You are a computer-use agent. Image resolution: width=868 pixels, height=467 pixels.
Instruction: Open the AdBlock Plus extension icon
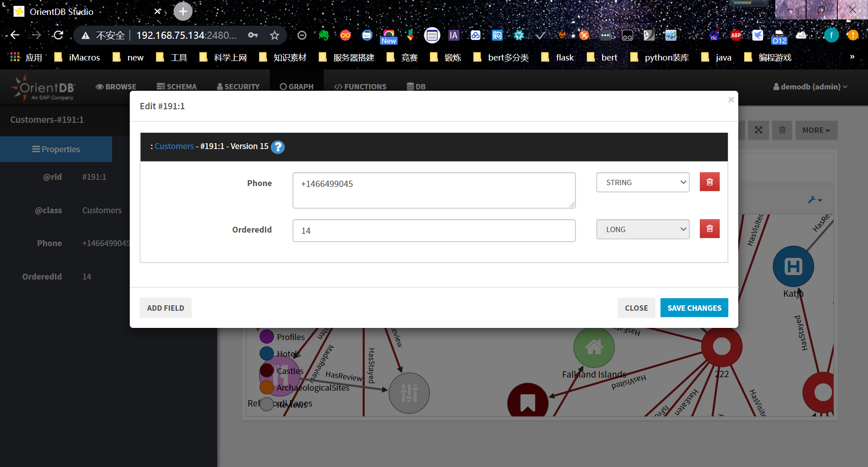point(736,35)
